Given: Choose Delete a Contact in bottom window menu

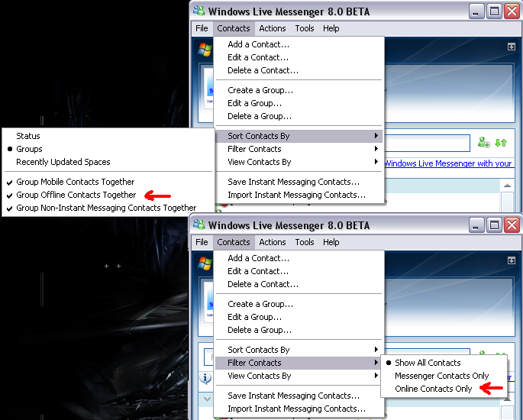Looking at the screenshot, I should pos(299,284).
